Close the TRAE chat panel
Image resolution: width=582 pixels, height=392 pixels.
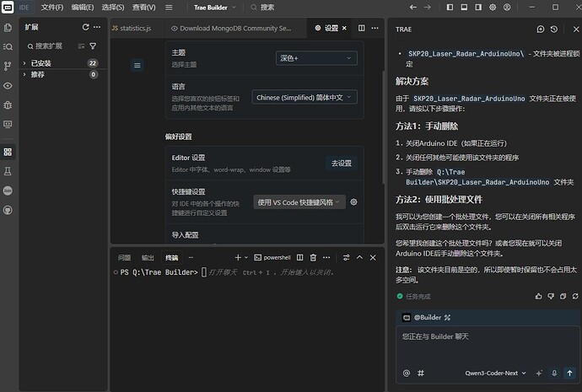tap(576, 30)
